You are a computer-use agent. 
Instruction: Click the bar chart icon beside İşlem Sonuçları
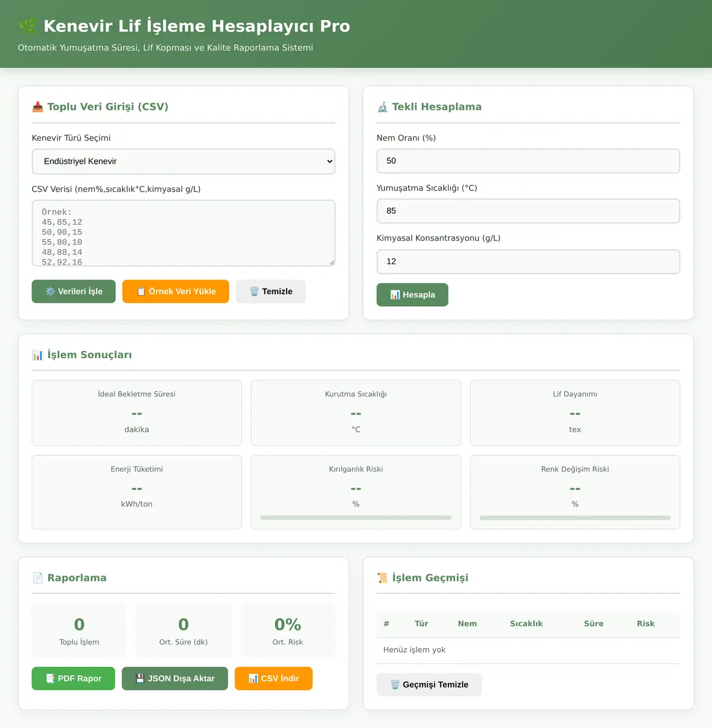[x=38, y=355]
